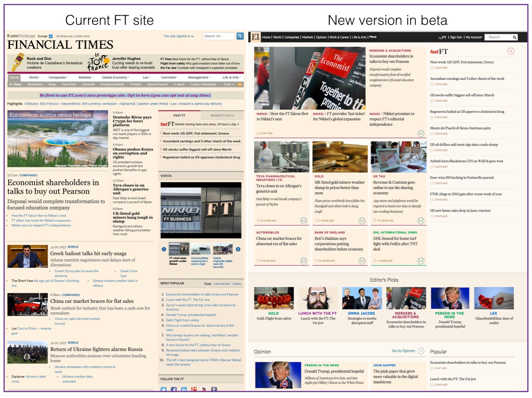Open US stocks suffer sell-off in beta fastFT list
The width and height of the screenshot is (532, 398).
pos(462,95)
